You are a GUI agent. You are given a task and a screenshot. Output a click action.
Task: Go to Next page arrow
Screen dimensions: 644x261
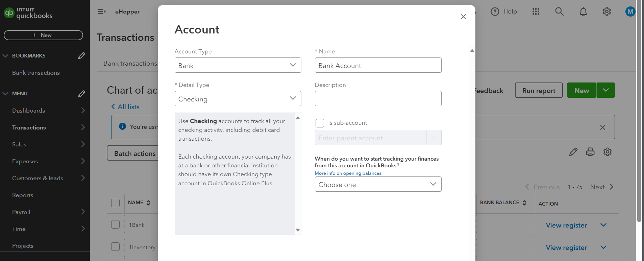611,187
